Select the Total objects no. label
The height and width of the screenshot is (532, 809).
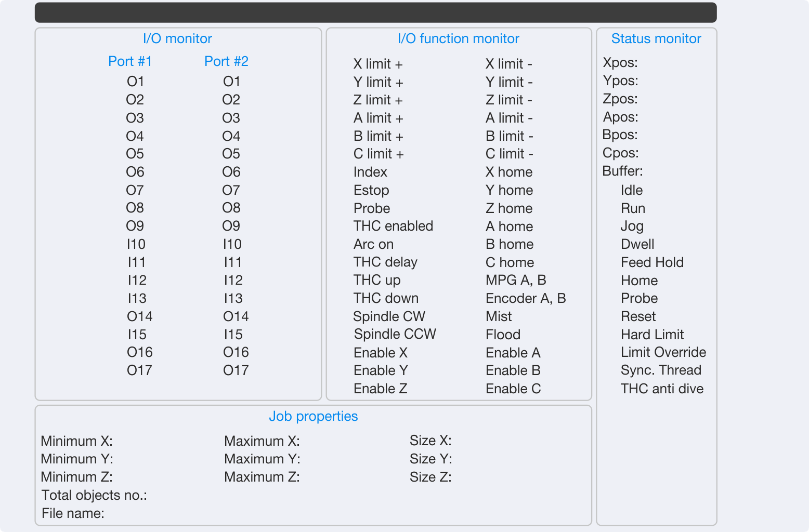(94, 495)
